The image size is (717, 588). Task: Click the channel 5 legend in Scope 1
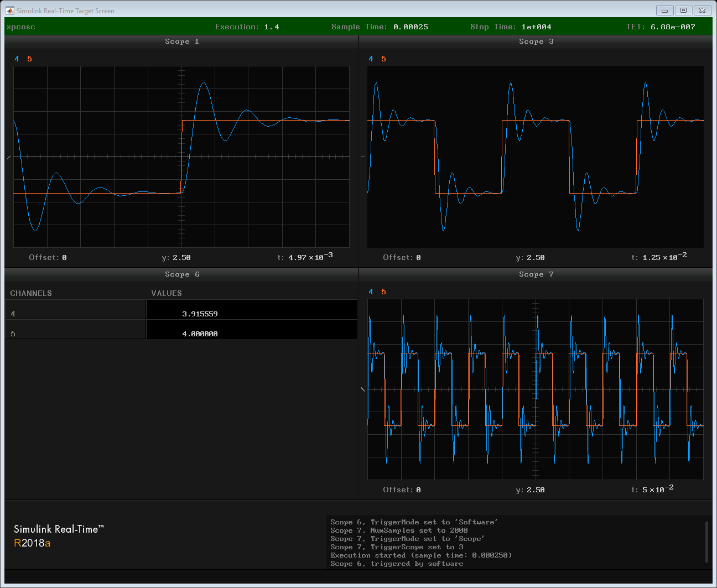click(29, 59)
